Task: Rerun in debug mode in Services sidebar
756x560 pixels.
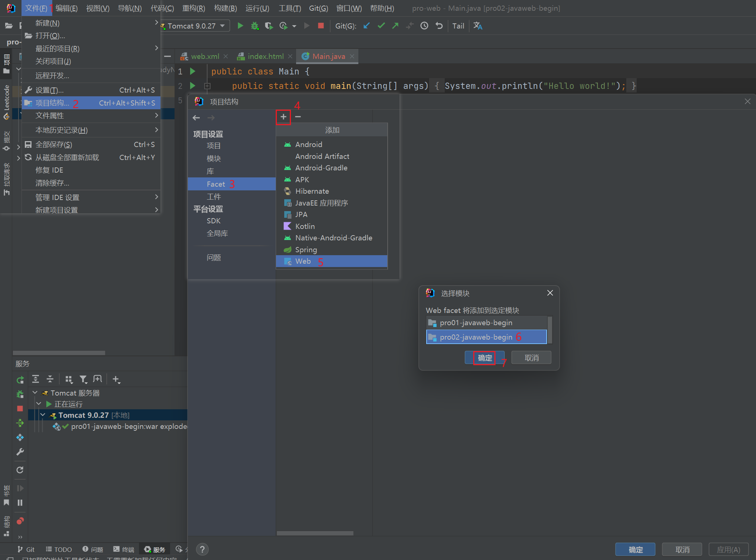Action: pos(20,394)
